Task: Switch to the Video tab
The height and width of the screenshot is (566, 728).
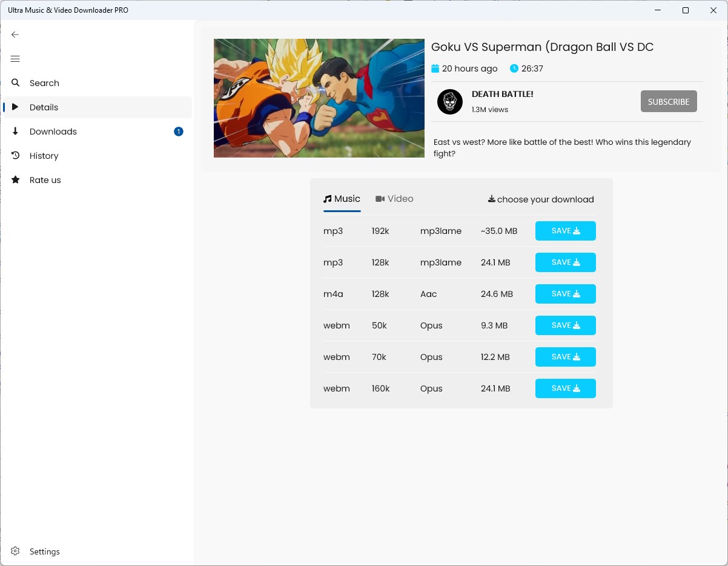Action: [394, 199]
